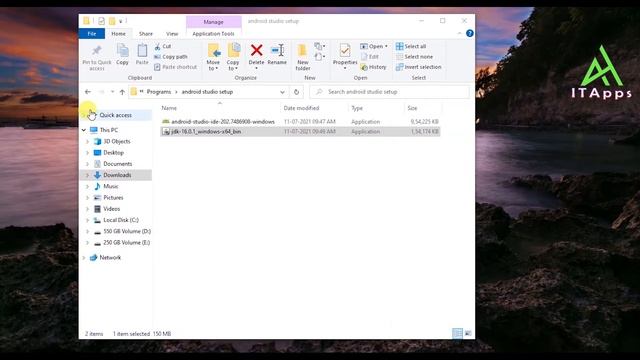Open the Customize Quick Access Toolbar dropdown

120,21
